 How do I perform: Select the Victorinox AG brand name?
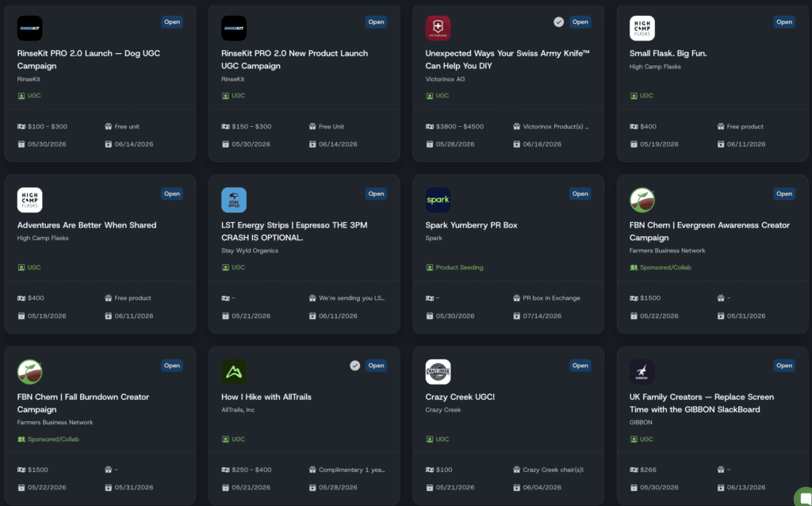tap(445, 79)
